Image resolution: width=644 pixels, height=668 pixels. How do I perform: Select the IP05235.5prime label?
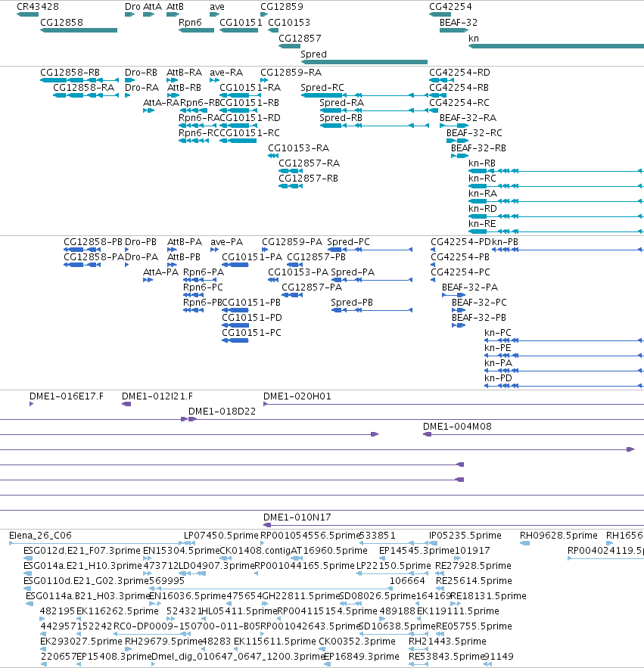pyautogui.click(x=465, y=536)
